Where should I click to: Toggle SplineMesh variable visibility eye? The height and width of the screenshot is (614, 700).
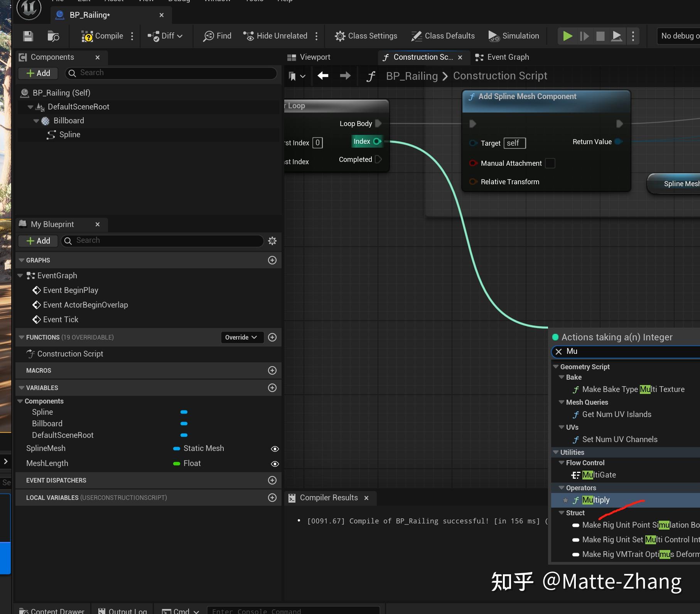tap(275, 449)
